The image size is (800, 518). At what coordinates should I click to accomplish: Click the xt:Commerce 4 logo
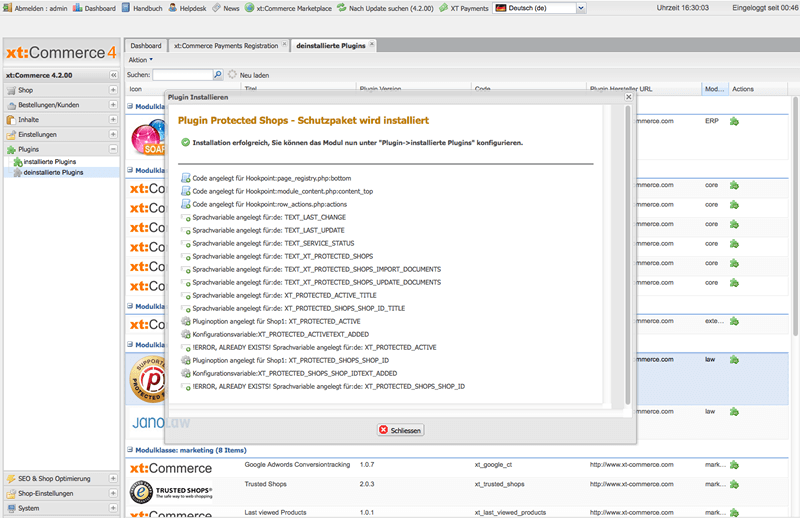coord(61,53)
